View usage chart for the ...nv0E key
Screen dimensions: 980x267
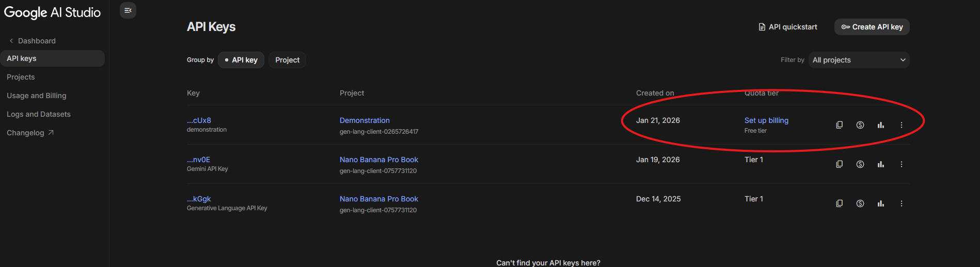[881, 164]
